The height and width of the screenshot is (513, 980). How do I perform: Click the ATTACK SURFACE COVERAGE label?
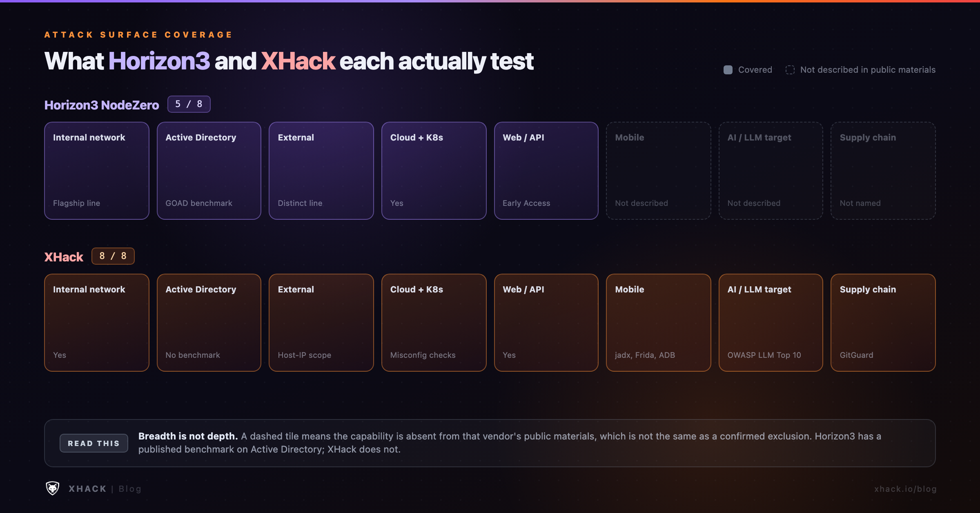[x=138, y=35]
